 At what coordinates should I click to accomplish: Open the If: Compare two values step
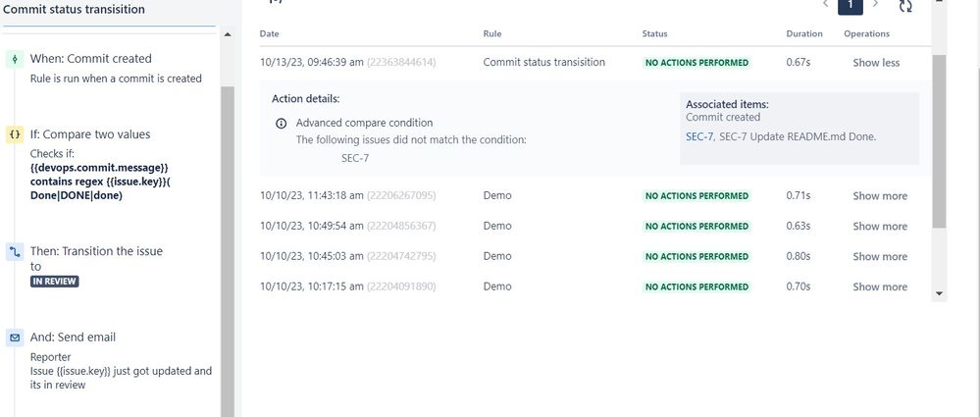coord(90,134)
